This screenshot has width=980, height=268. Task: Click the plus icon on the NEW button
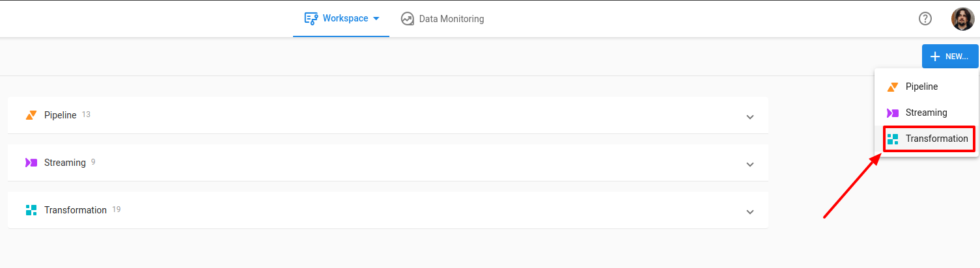tap(935, 57)
